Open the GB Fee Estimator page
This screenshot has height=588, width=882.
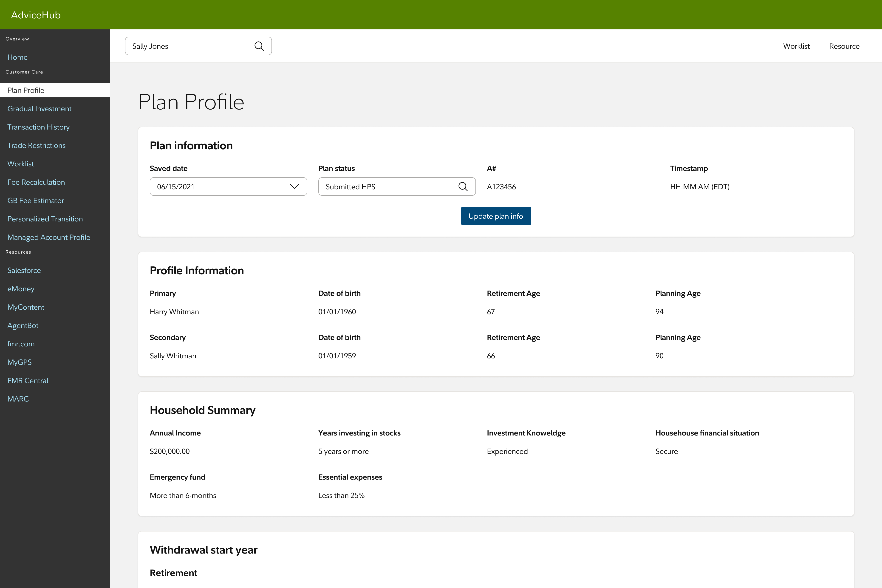[x=36, y=201]
